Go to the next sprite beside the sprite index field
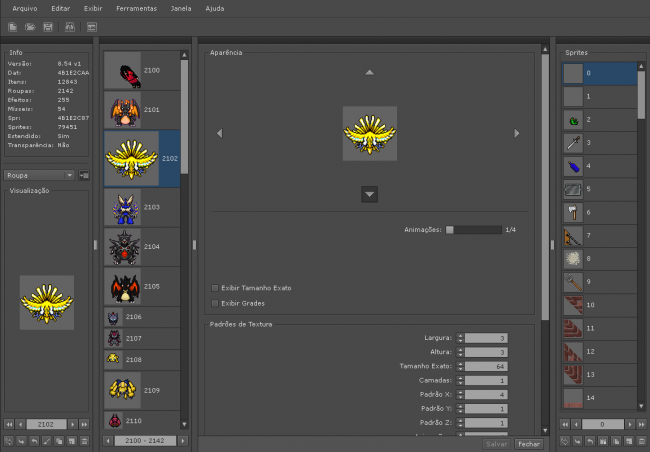 (630, 424)
